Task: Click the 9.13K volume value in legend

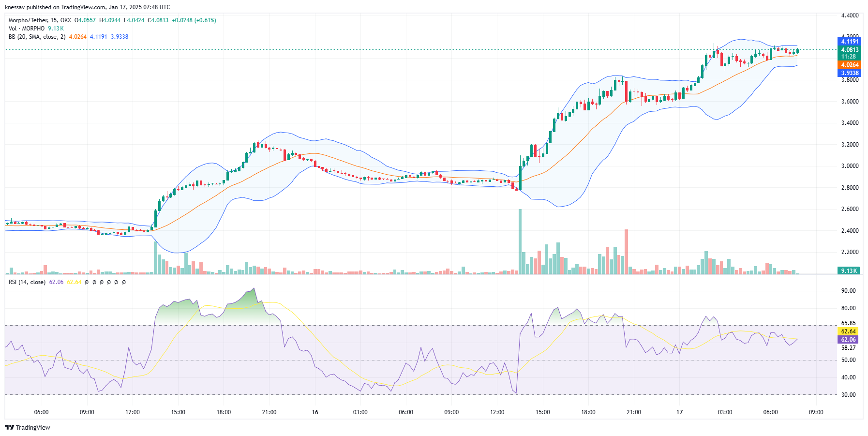Action: pos(56,29)
